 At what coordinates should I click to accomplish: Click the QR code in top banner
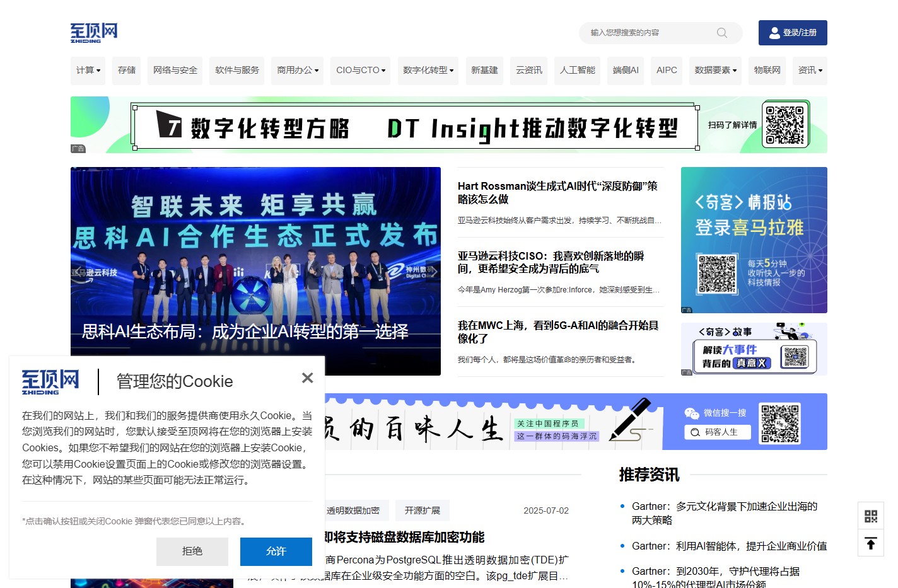785,125
